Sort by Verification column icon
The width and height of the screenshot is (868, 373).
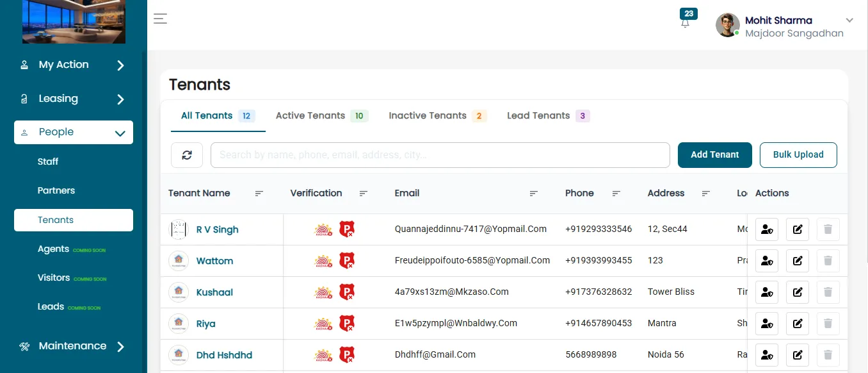[x=364, y=194]
